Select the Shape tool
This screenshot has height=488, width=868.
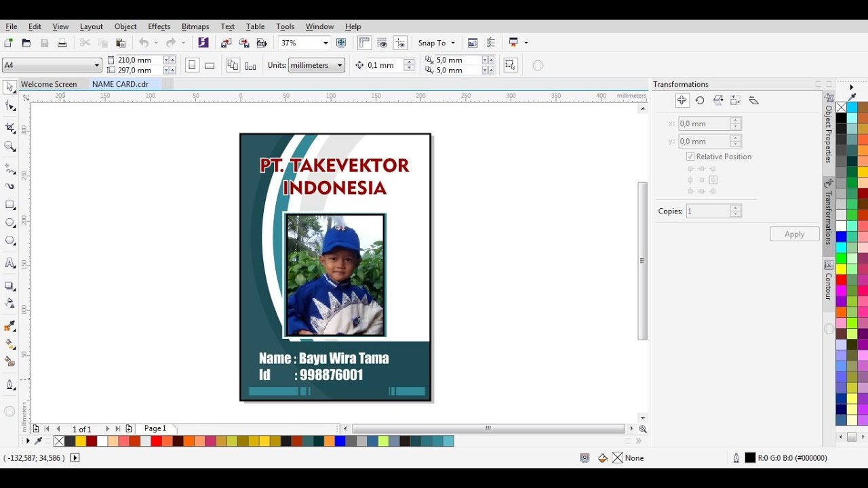(9, 106)
